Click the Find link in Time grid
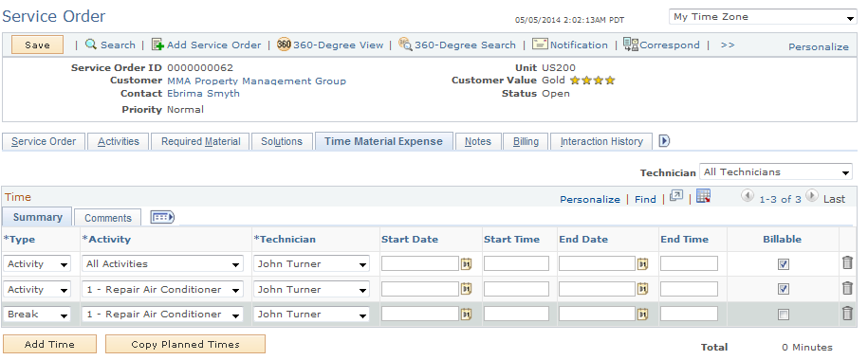This screenshot has height=360, width=868. pos(645,199)
